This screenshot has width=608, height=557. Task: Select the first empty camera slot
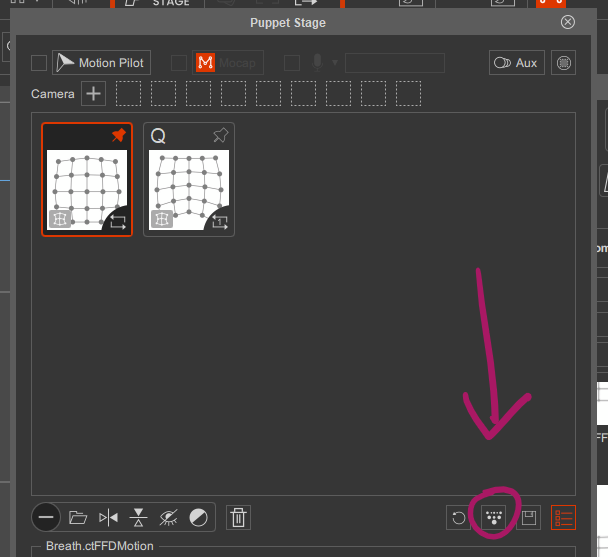pos(129,94)
